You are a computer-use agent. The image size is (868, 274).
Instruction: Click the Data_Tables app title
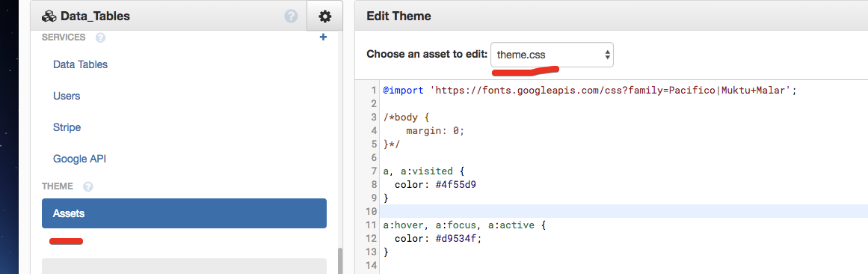pos(95,16)
